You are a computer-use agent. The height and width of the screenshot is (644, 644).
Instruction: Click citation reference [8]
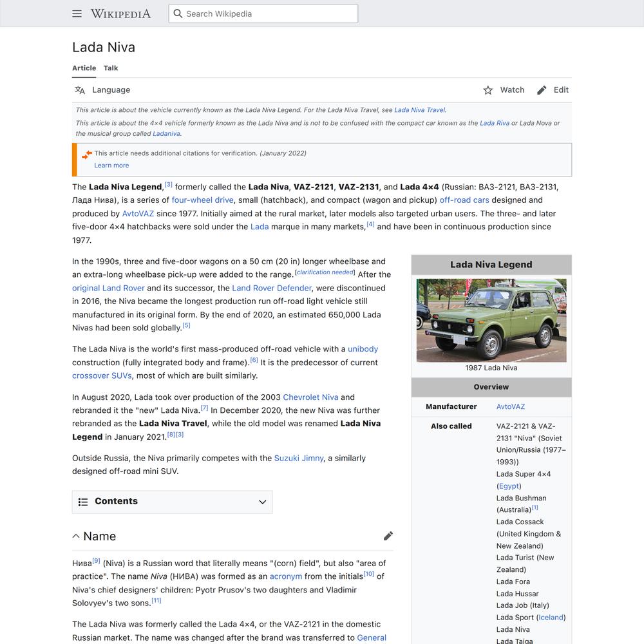point(171,435)
